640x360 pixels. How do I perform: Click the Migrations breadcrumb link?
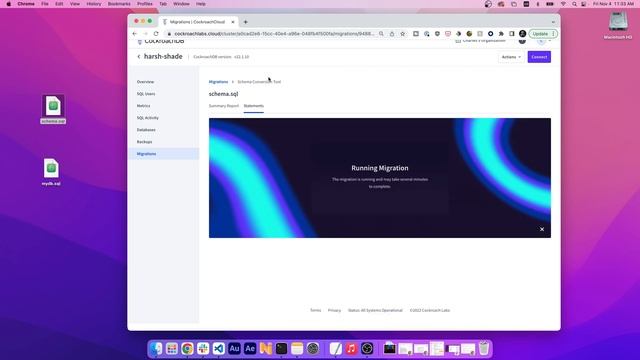point(218,82)
